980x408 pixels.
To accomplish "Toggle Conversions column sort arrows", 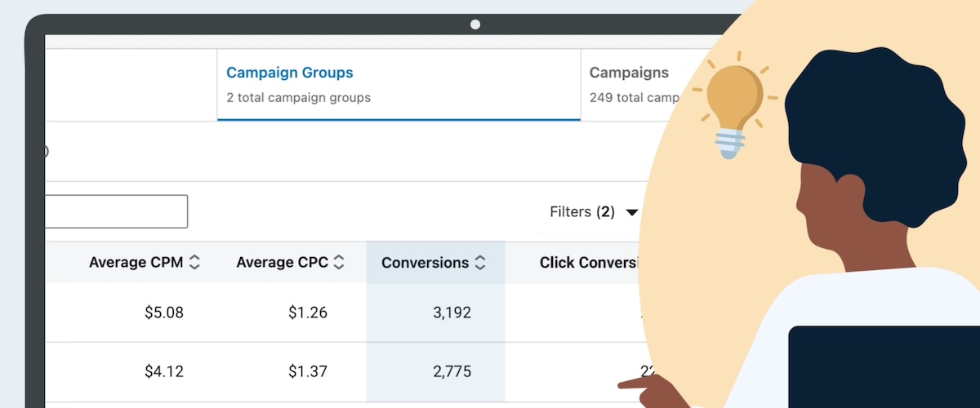I will [x=480, y=263].
